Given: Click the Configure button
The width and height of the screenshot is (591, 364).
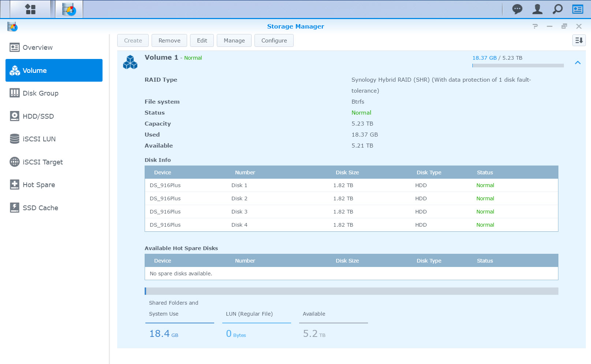Looking at the screenshot, I should tap(274, 41).
